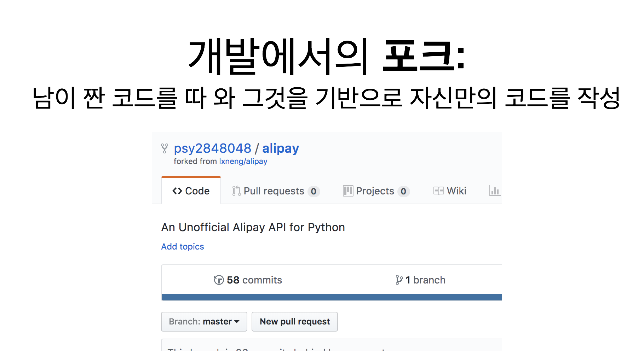Image resolution: width=644 pixels, height=357 pixels.
Task: Click the fork icon beside psy2848048
Action: coord(165,148)
